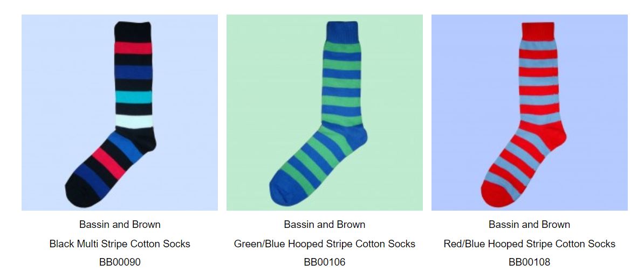
Task: Open the Red/Blue Hooped sock product image
Action: [x=530, y=113]
